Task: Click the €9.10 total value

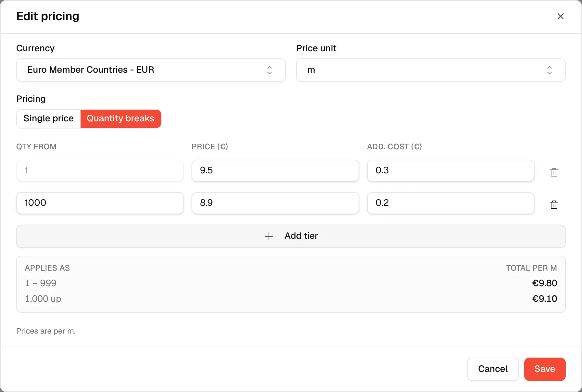Action: click(545, 299)
